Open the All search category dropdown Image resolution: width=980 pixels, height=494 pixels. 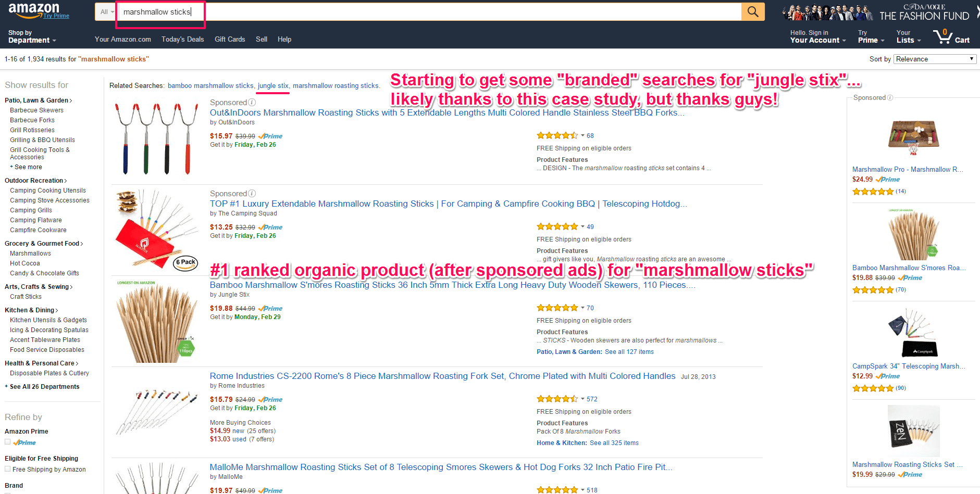107,12
